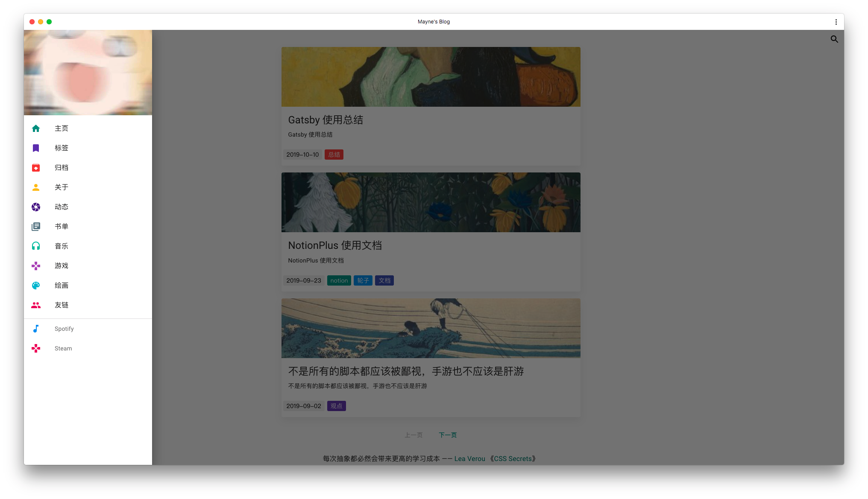Open the Gatsby 使用总结 post title
Image resolution: width=868 pixels, height=499 pixels.
pos(325,120)
